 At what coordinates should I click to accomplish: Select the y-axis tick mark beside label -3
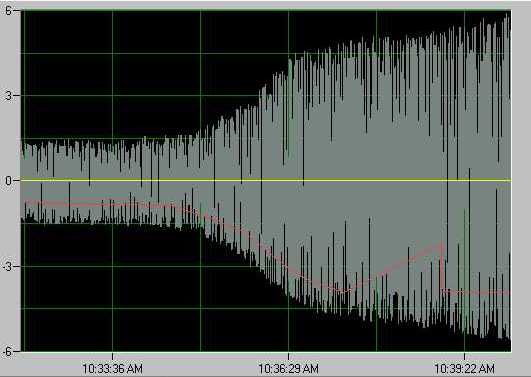pyautogui.click(x=17, y=267)
